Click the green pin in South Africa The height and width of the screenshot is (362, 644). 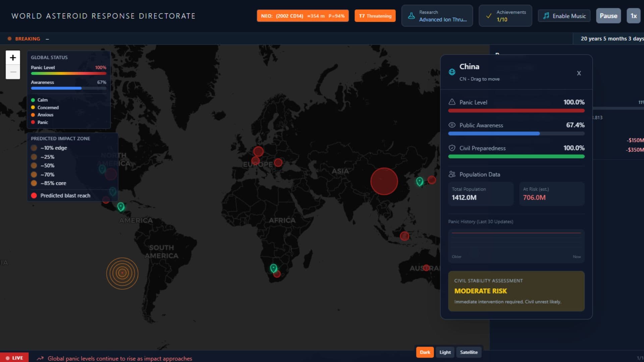[273, 268]
